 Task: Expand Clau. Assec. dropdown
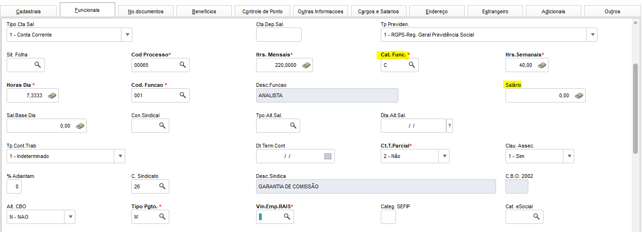click(x=569, y=156)
